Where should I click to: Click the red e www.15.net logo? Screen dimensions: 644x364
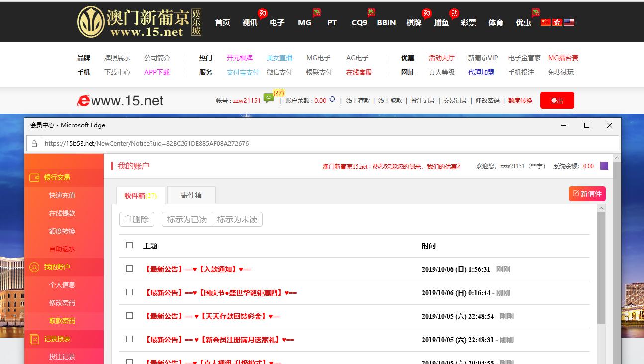[x=120, y=101]
